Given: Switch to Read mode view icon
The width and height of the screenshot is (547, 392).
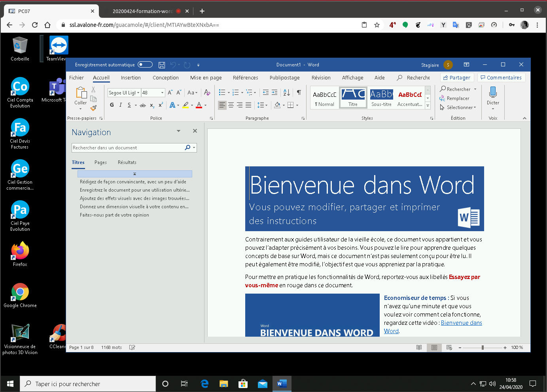Looking at the screenshot, I should coord(419,347).
